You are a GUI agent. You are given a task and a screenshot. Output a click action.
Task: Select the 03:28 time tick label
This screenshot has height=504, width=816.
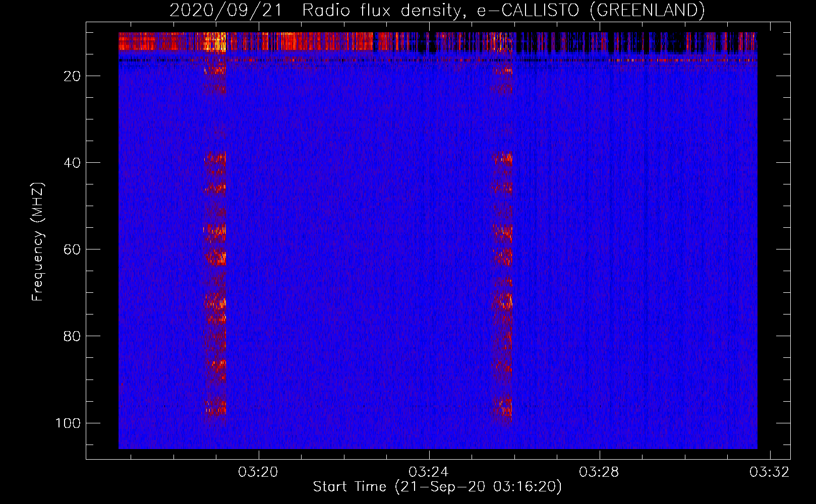coord(599,472)
